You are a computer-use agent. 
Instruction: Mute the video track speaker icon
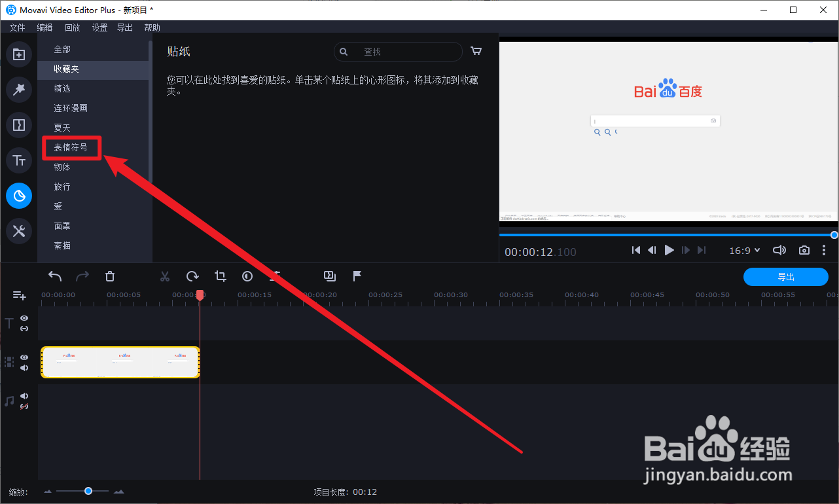point(24,368)
